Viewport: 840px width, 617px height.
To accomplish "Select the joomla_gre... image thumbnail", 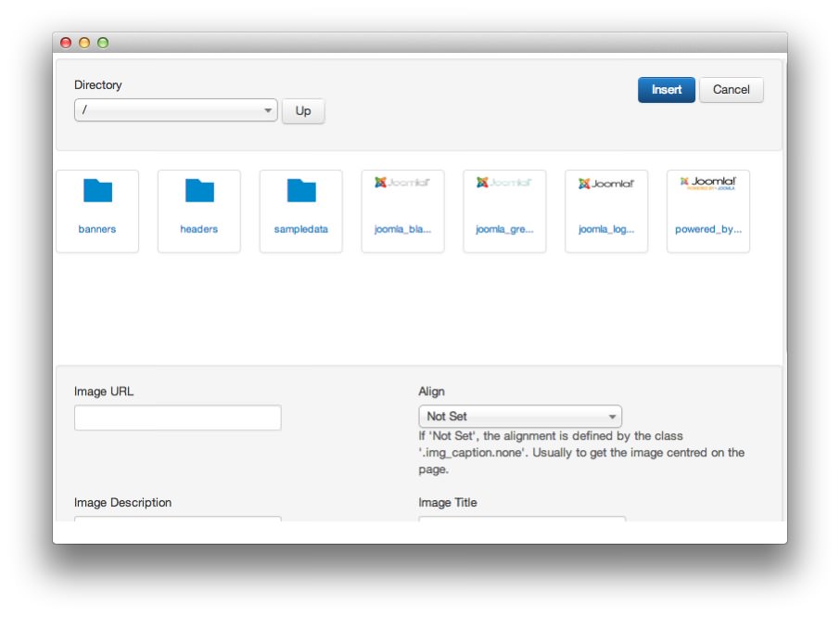I will click(x=504, y=184).
